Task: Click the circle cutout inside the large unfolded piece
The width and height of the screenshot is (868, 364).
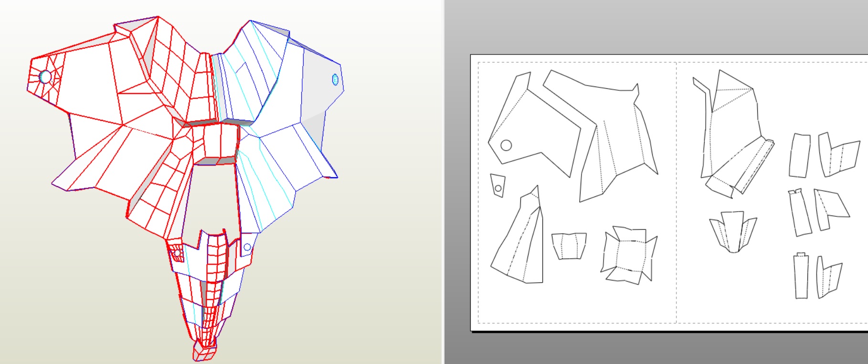Action: (506, 145)
